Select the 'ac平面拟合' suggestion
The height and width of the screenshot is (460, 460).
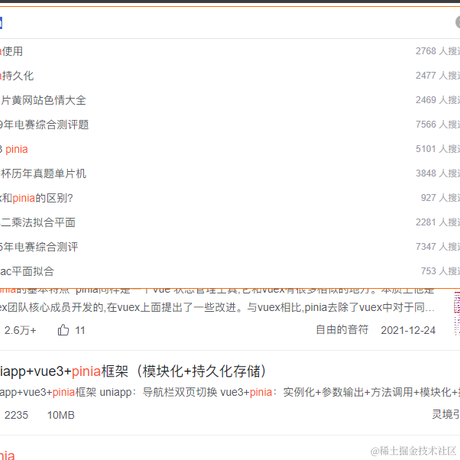[x=27, y=271]
